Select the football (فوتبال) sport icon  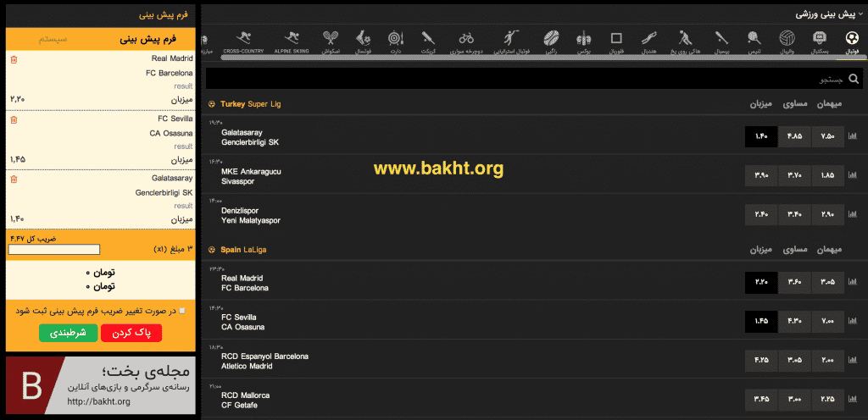pos(851,41)
